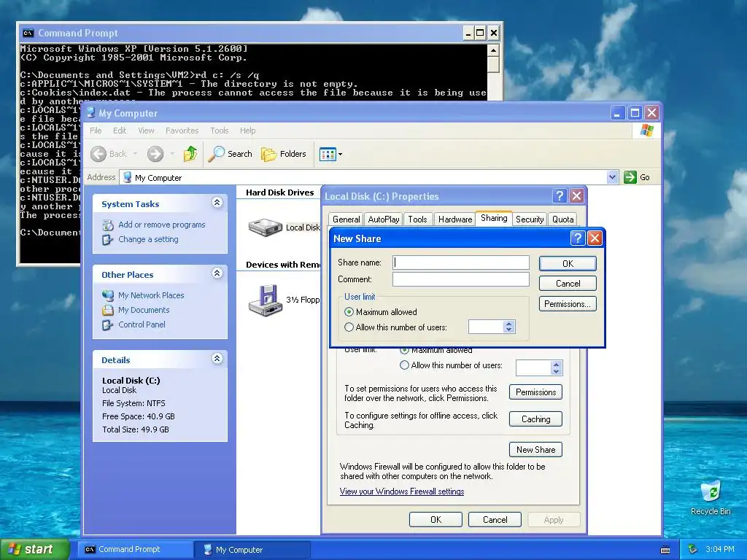Click My Computer taskbar button

pos(252,550)
